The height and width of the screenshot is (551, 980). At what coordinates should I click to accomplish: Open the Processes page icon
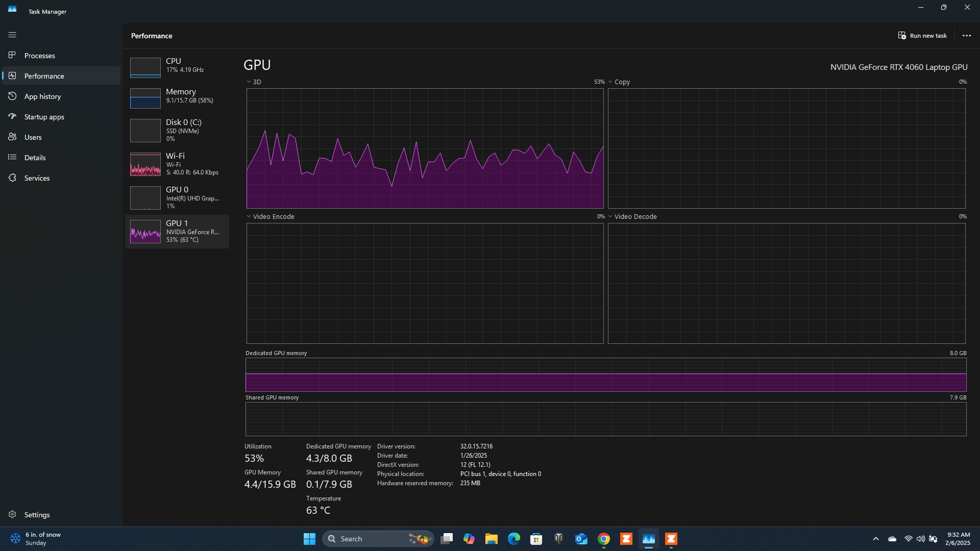point(12,55)
